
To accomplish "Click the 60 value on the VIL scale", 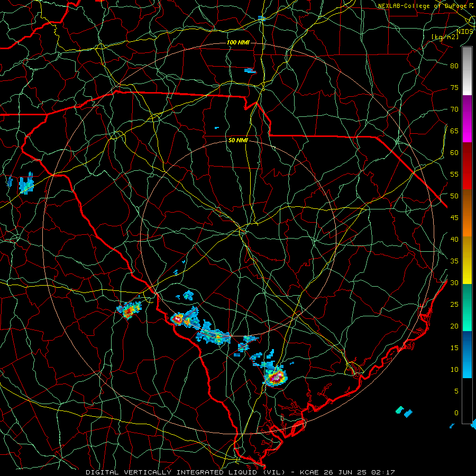I will tap(454, 153).
